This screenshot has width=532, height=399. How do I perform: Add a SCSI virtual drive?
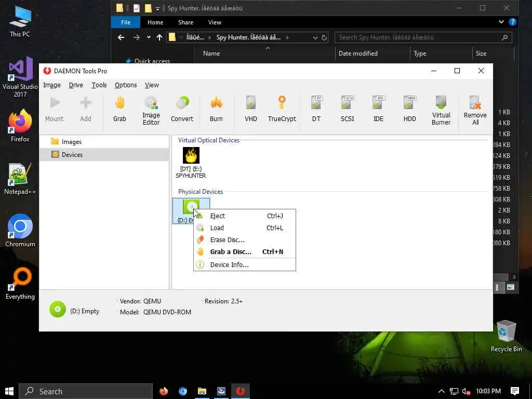pos(348,109)
